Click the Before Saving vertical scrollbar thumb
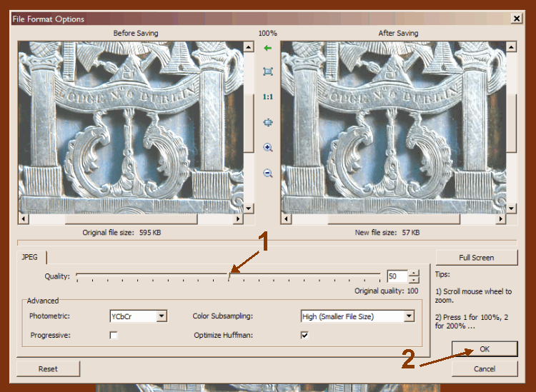Screen dimensions: 536x392 coord(249,123)
